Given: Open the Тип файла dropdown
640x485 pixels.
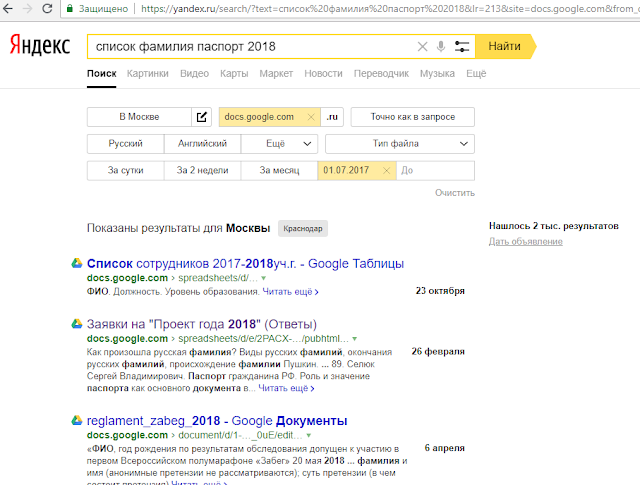Looking at the screenshot, I should [x=400, y=144].
